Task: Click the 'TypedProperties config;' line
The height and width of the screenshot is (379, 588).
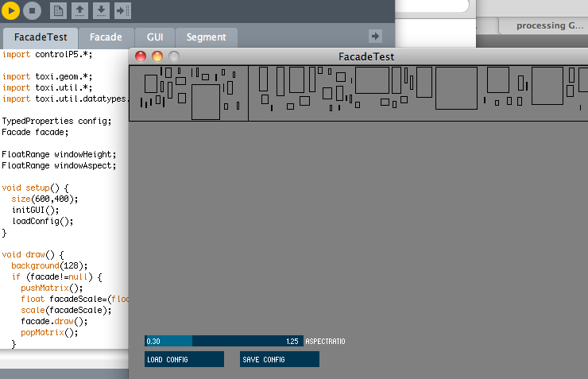Action: pos(56,121)
